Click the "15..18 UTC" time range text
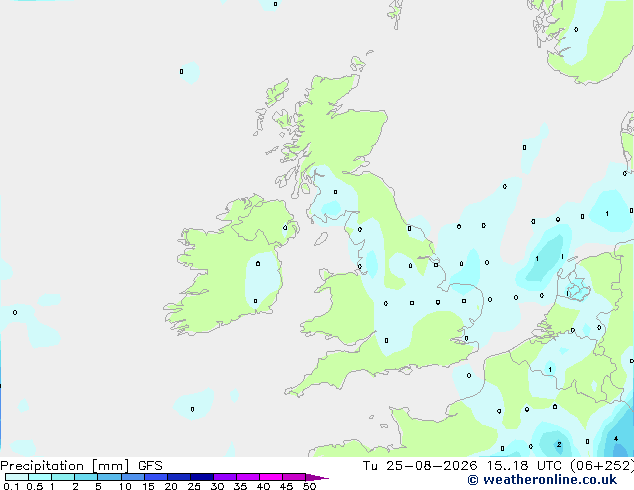The height and width of the screenshot is (490, 634). coord(526,466)
